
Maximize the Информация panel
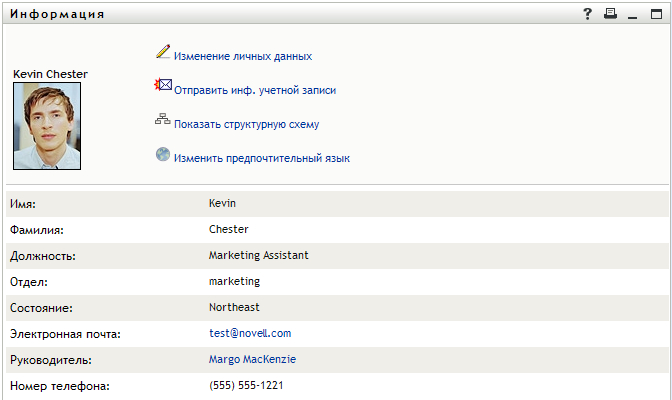656,14
